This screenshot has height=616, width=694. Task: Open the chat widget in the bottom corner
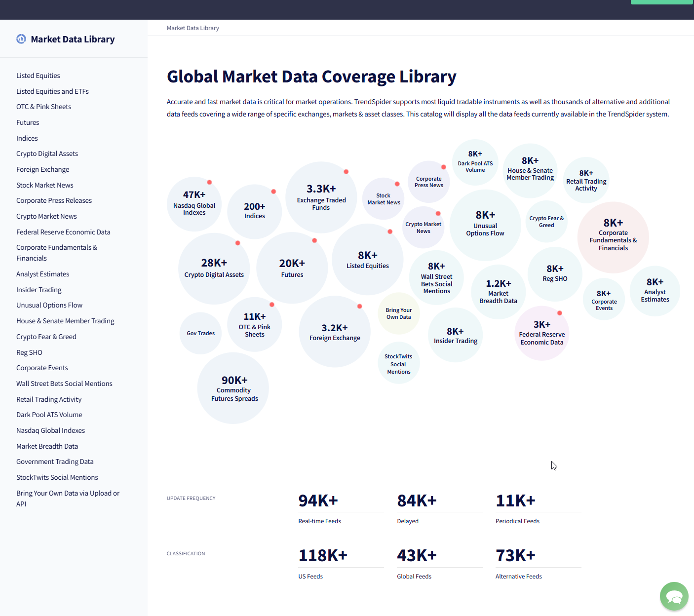674,596
